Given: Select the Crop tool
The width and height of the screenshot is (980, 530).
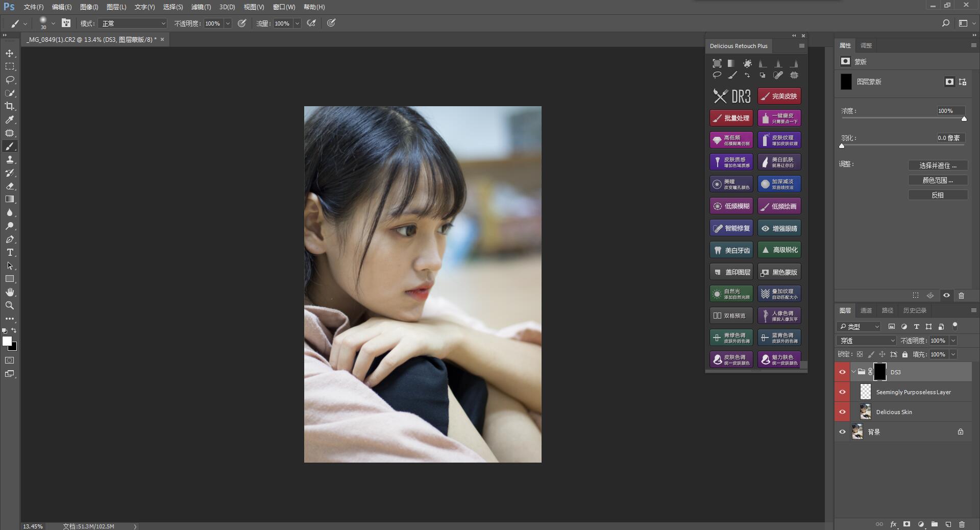Looking at the screenshot, I should (x=10, y=106).
